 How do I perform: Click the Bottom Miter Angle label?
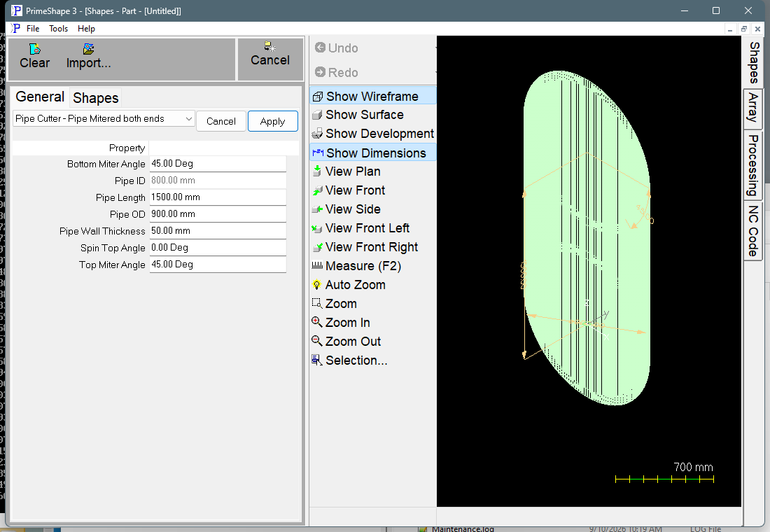(x=106, y=164)
